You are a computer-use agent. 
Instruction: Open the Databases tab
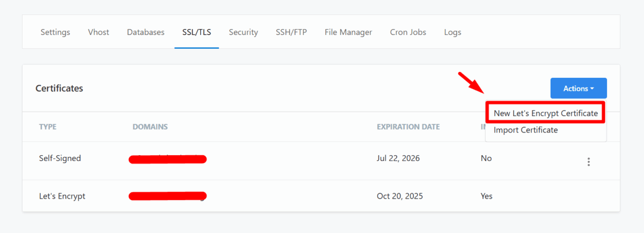click(x=145, y=32)
